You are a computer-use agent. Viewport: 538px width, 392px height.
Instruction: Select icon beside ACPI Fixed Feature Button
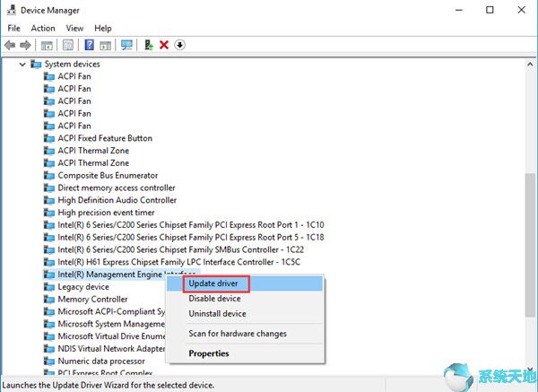[x=49, y=138]
